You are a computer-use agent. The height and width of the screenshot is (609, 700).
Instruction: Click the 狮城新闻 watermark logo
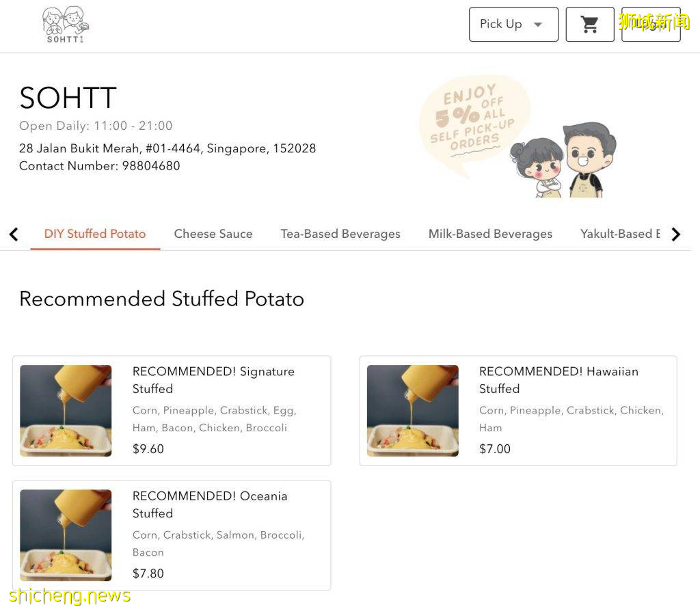coord(651,21)
